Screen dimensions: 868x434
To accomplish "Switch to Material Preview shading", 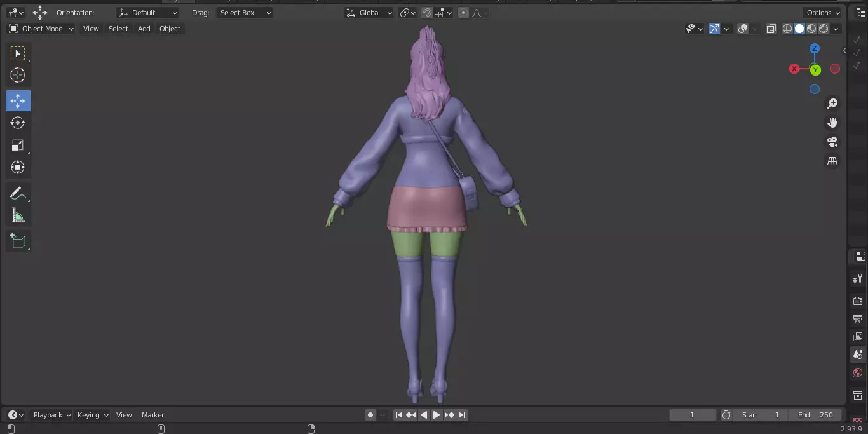I will pyautogui.click(x=811, y=29).
